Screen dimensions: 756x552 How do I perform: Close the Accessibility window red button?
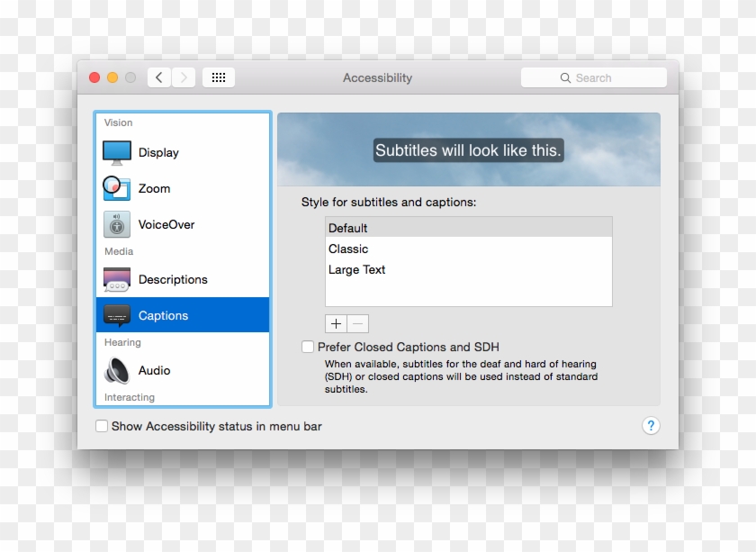(94, 77)
